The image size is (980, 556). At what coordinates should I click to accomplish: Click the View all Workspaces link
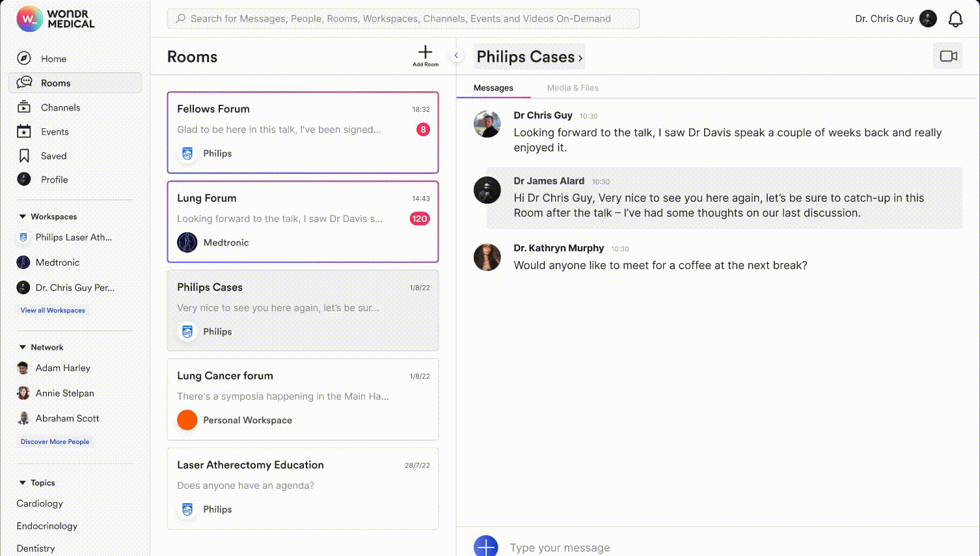(x=53, y=311)
